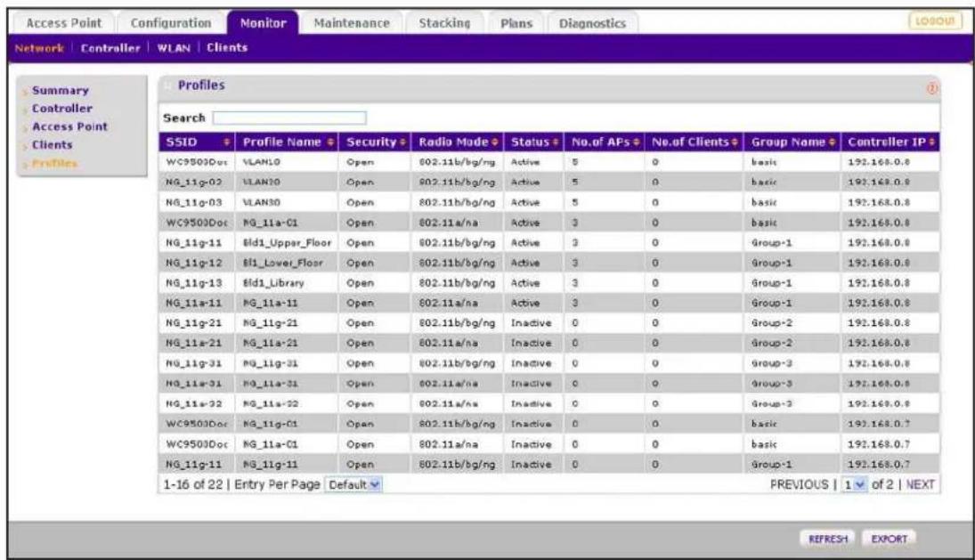
Task: Click profile name VLAN20
Action: [x=261, y=183]
